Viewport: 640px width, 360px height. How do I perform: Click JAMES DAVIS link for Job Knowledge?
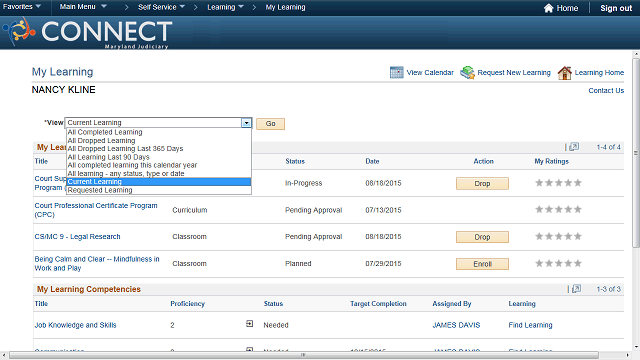tap(456, 325)
